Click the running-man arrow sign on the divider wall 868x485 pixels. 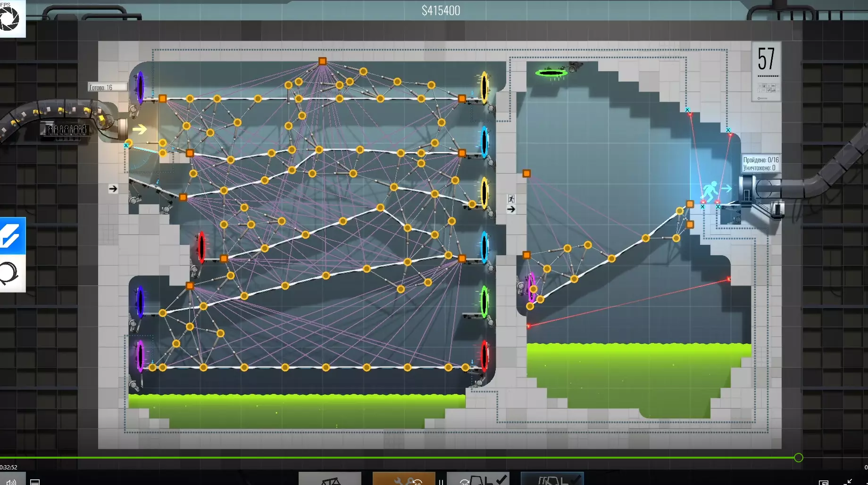(511, 204)
